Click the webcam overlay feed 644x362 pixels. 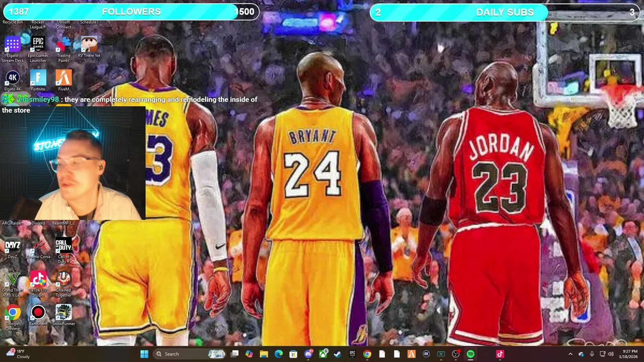(73, 163)
